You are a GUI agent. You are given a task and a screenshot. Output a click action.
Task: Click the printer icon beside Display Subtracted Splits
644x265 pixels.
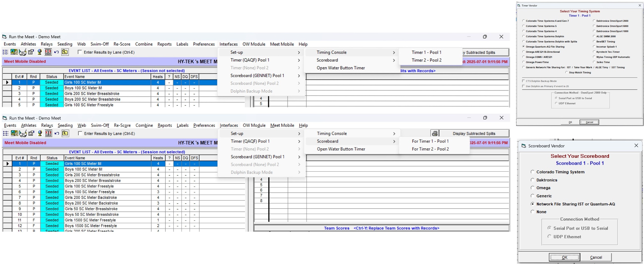pos(435,133)
